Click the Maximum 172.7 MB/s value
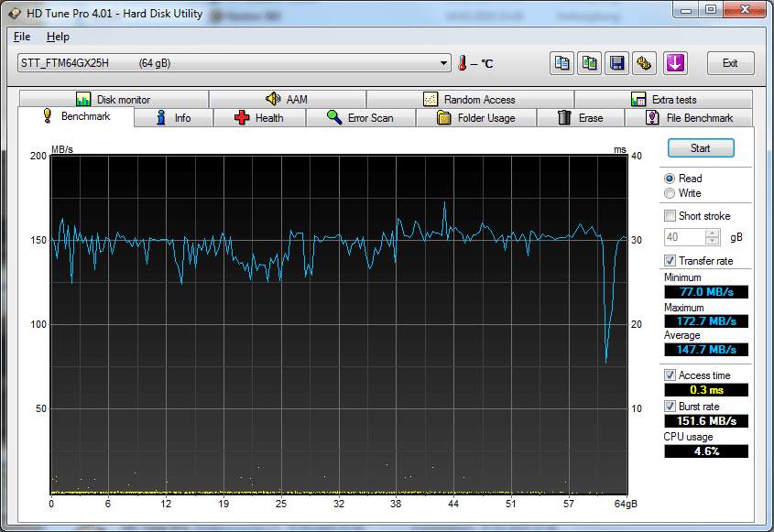The height and width of the screenshot is (532, 774). [x=706, y=320]
